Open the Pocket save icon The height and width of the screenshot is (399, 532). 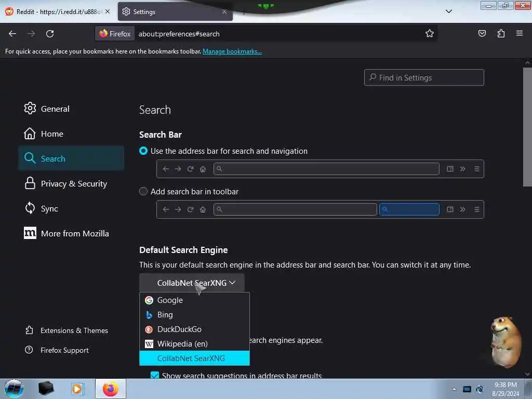coord(482,33)
